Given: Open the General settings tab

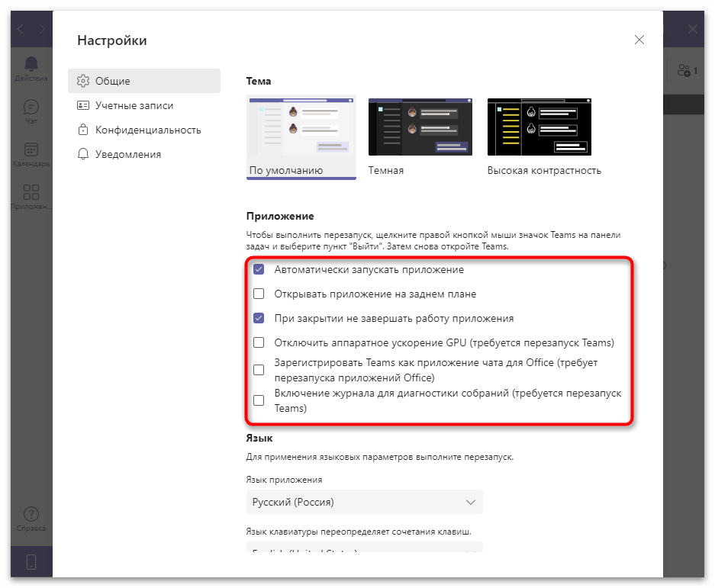Looking at the screenshot, I should click(144, 81).
